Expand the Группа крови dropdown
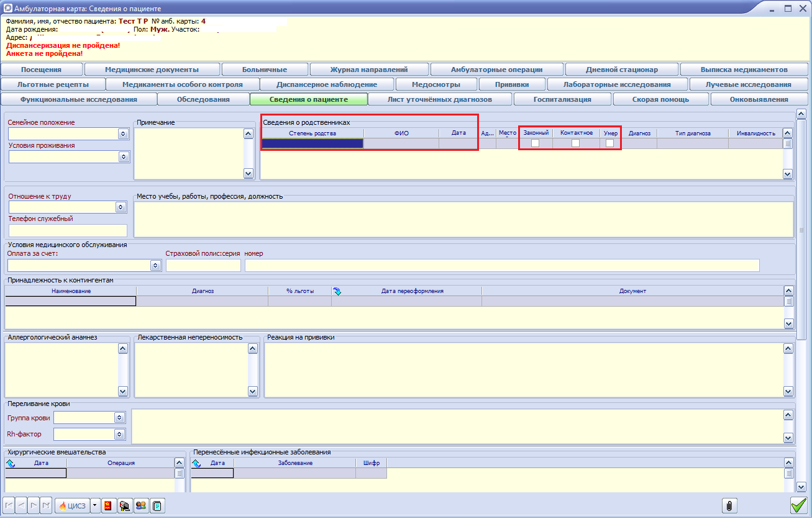The image size is (812, 519). (x=119, y=418)
